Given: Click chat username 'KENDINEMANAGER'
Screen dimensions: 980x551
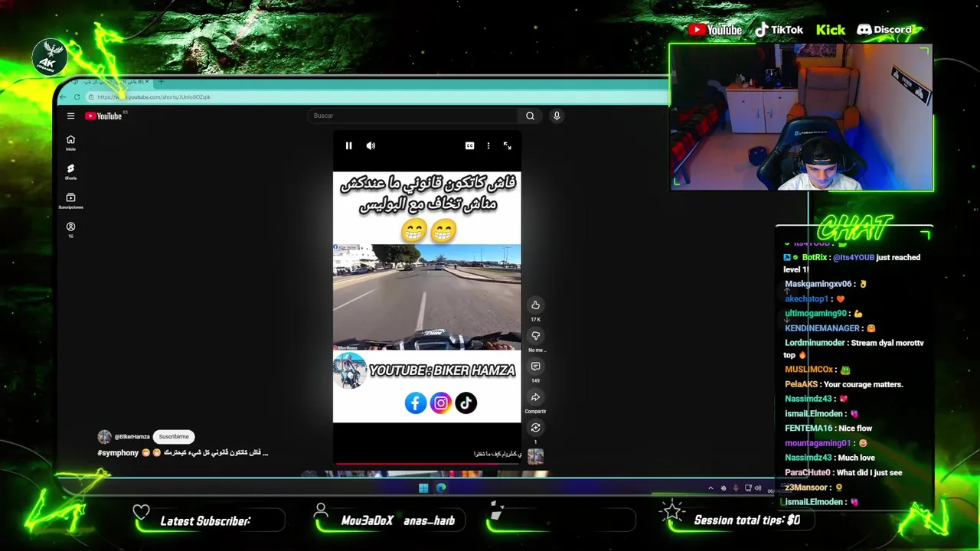Looking at the screenshot, I should (x=822, y=328).
